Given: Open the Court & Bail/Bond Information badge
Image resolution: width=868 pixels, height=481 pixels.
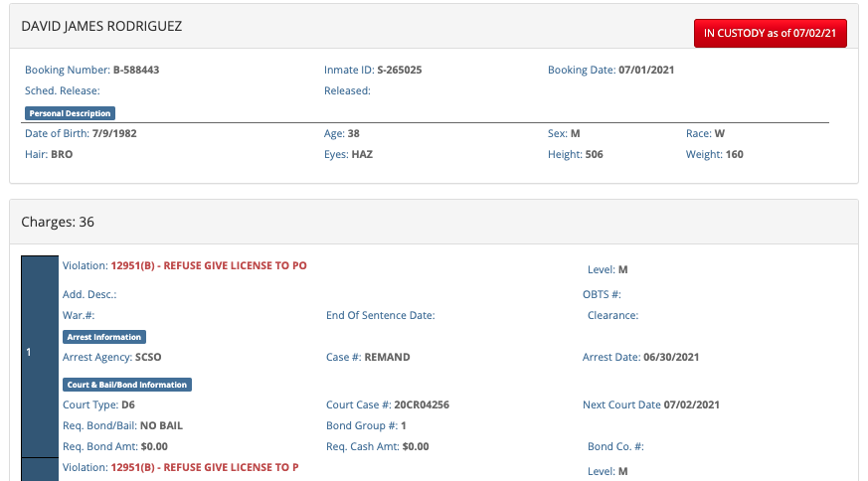Looking at the screenshot, I should pos(127,385).
